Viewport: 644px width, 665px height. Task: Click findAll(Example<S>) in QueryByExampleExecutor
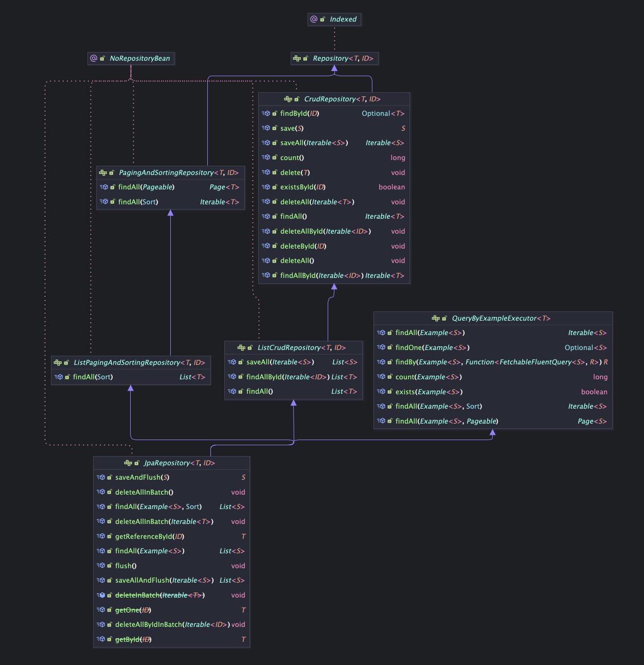[493, 332]
